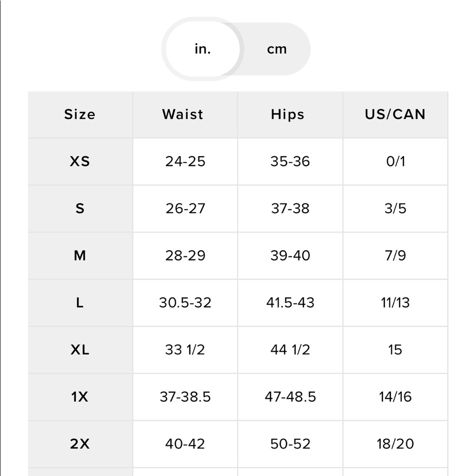Click the US/CAN column header
Viewport: 476px width, 476px height.
pos(396,114)
